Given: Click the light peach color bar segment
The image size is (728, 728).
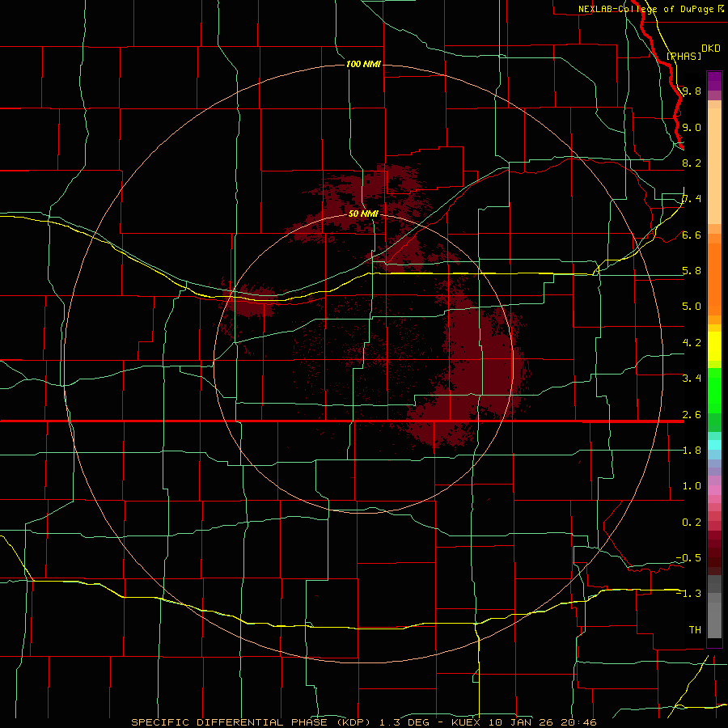Looking at the screenshot, I should click(714, 166).
